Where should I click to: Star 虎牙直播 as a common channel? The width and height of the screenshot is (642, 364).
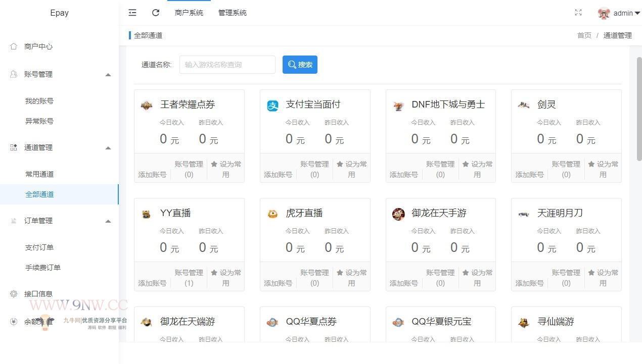[x=352, y=278]
